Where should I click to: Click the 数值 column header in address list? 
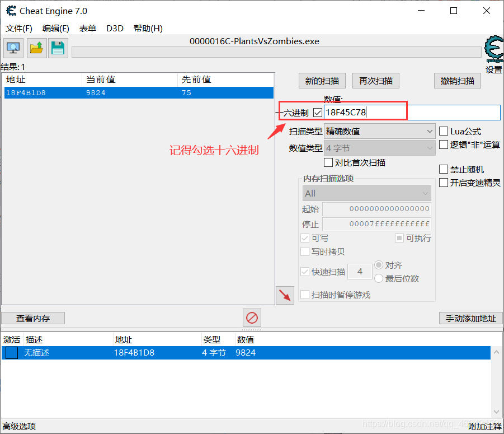click(246, 340)
